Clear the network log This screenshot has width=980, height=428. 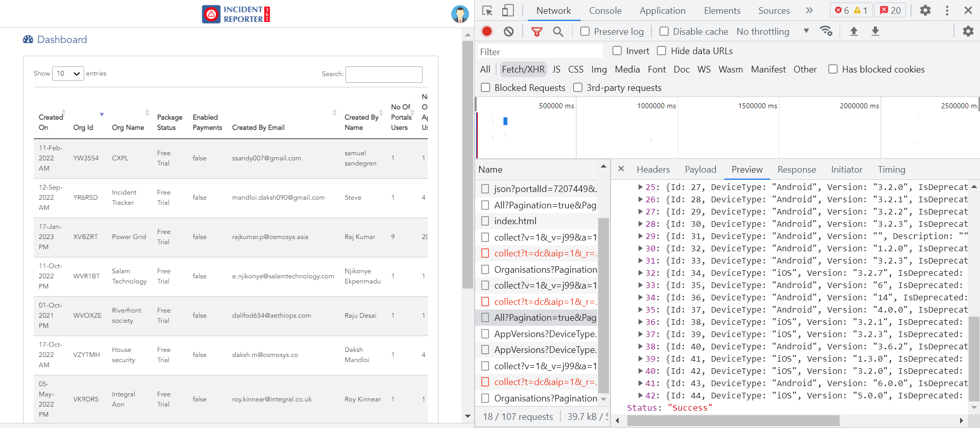click(x=508, y=32)
